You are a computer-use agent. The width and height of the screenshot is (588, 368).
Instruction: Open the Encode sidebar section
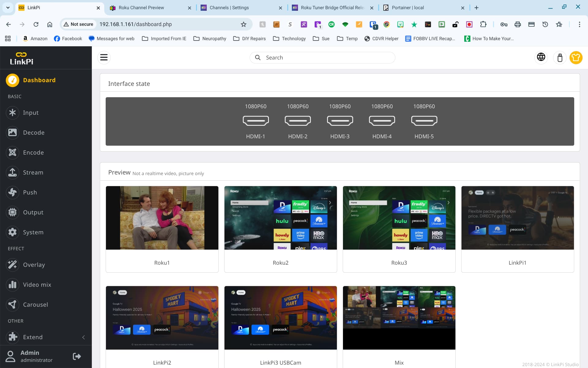coord(33,152)
